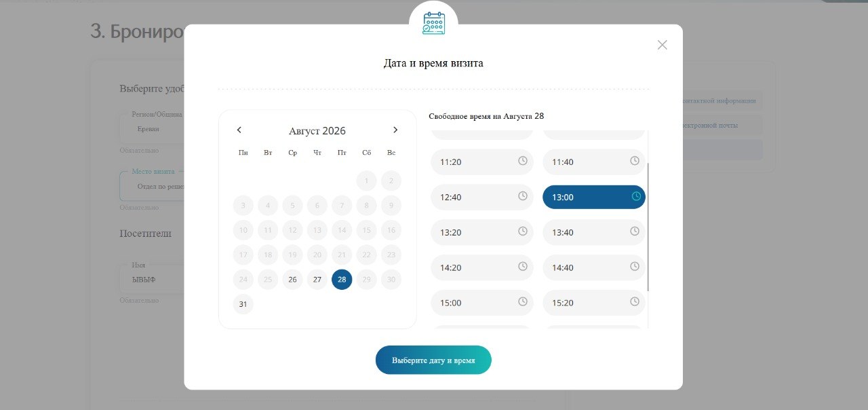868x410 pixels.
Task: Click disabled date 30 in calendar
Action: 391,280
